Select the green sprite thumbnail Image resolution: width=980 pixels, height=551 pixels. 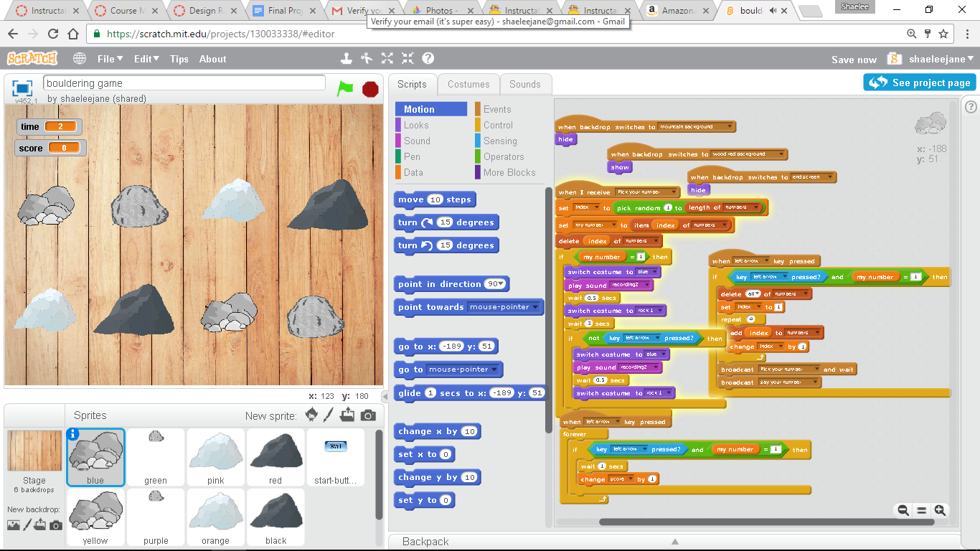click(x=156, y=458)
